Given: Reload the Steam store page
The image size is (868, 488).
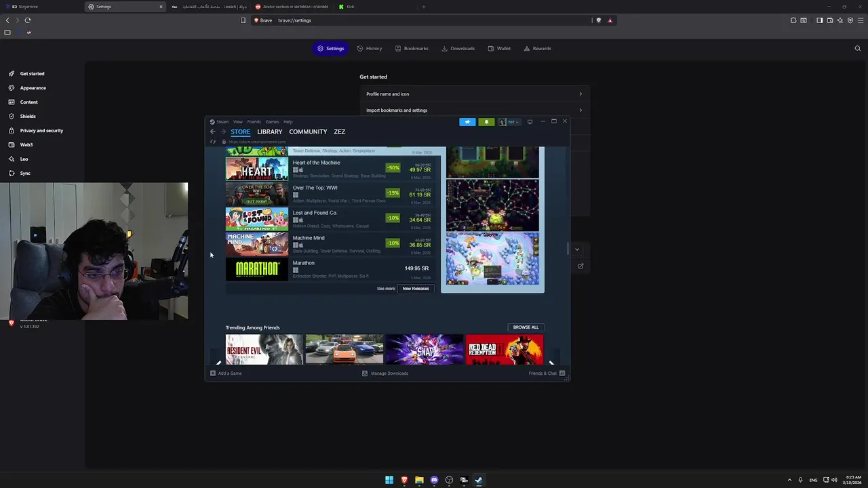Looking at the screenshot, I should [x=213, y=142].
